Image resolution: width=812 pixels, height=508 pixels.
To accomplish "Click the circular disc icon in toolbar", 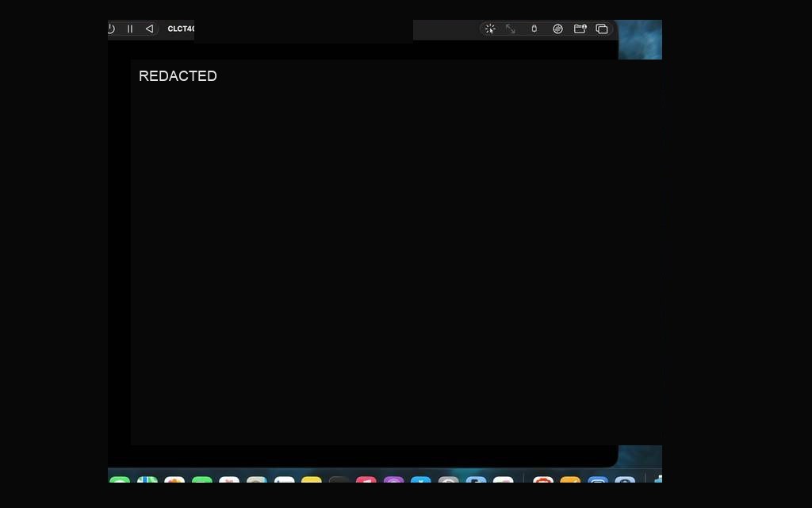I will (557, 29).
